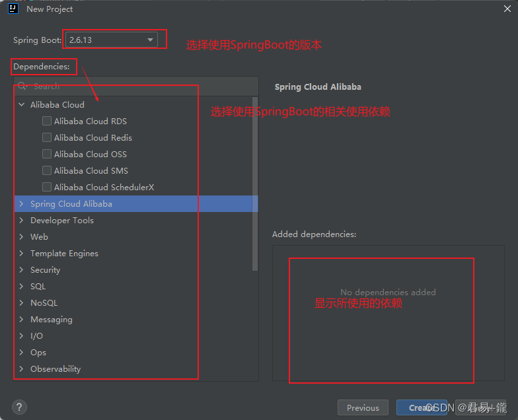The height and width of the screenshot is (420, 518).
Task: Click the Spring Cloud Alibaba description heading
Action: [x=318, y=87]
